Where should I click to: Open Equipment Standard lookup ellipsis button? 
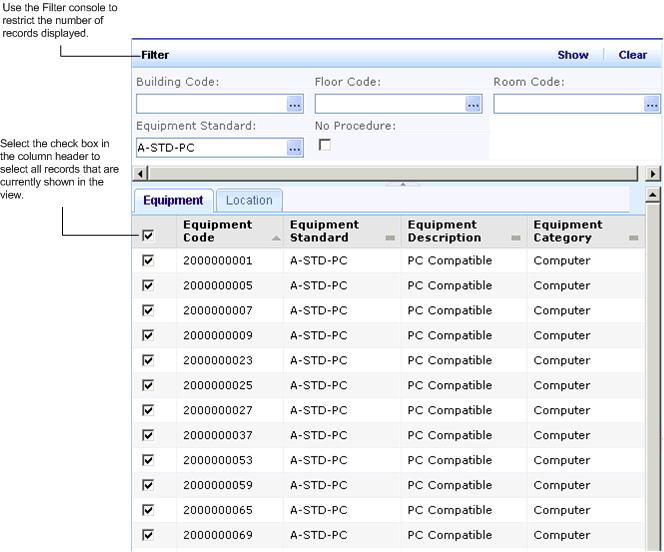pos(295,148)
